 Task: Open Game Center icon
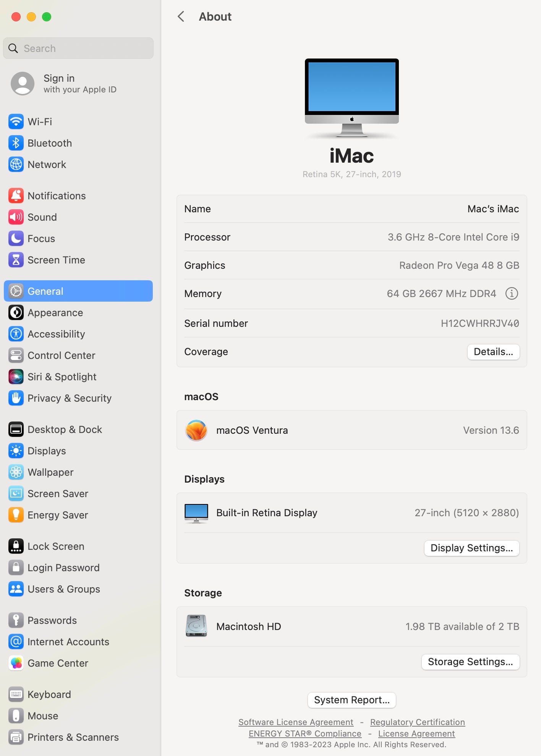coord(16,663)
